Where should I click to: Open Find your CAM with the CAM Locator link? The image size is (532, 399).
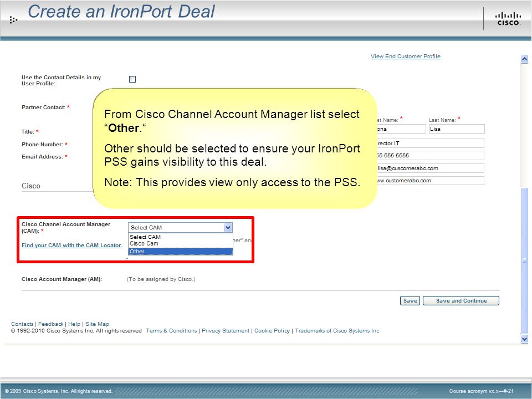pyautogui.click(x=72, y=245)
